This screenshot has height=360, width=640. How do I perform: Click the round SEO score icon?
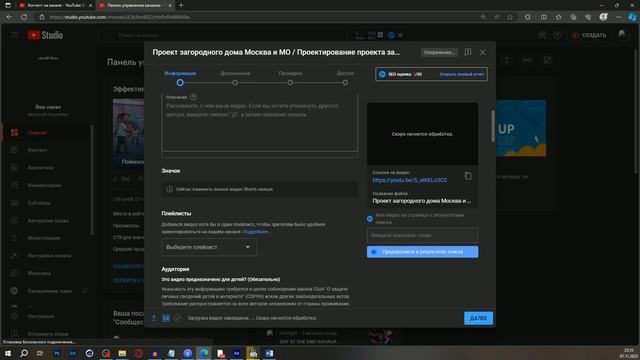click(x=382, y=74)
